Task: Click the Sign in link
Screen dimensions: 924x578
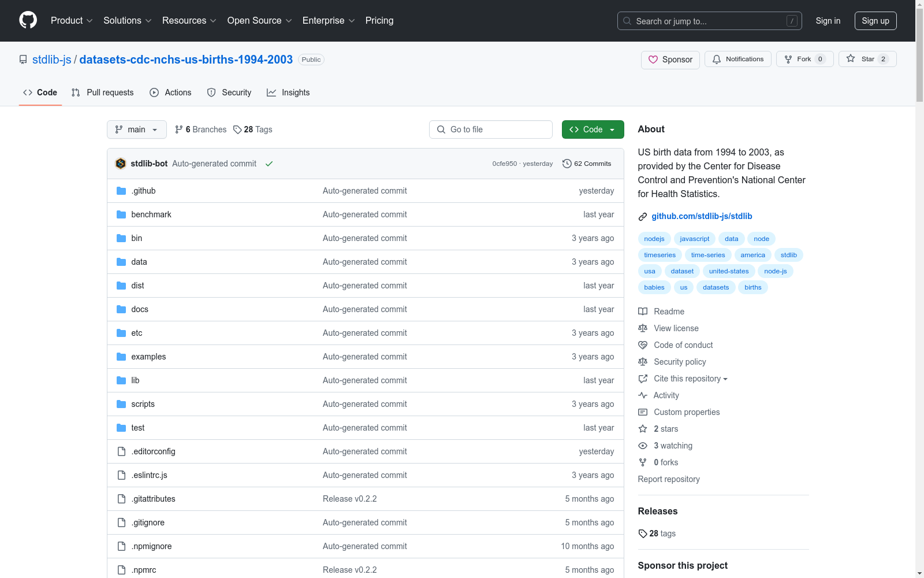Action: click(828, 21)
